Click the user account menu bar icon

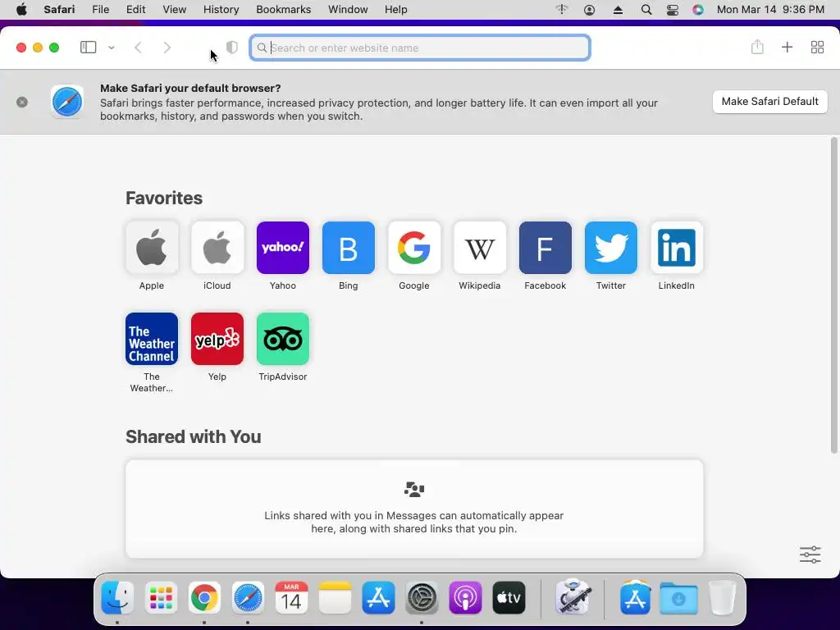coord(589,10)
